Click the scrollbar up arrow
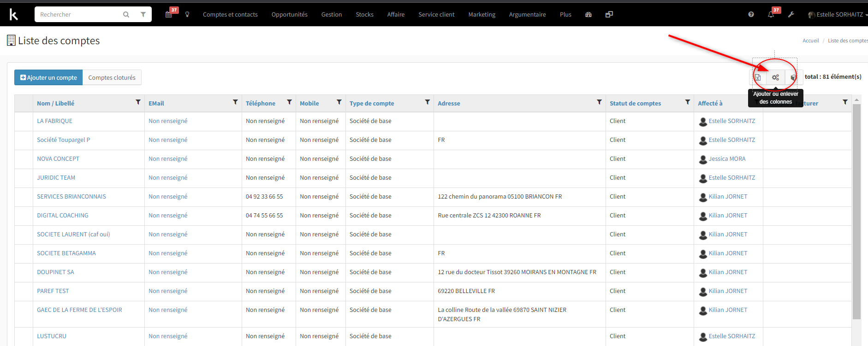The height and width of the screenshot is (346, 868). point(856,100)
